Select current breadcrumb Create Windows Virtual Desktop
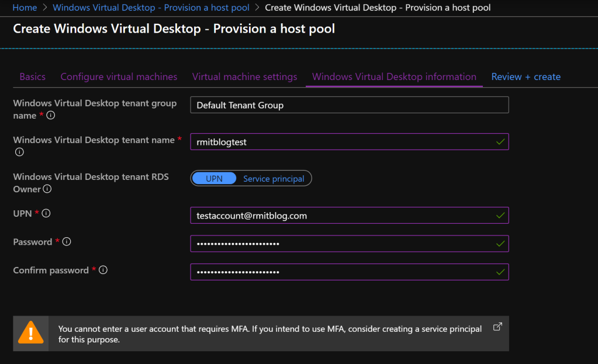Screen dimensions: 598x364 [378, 8]
